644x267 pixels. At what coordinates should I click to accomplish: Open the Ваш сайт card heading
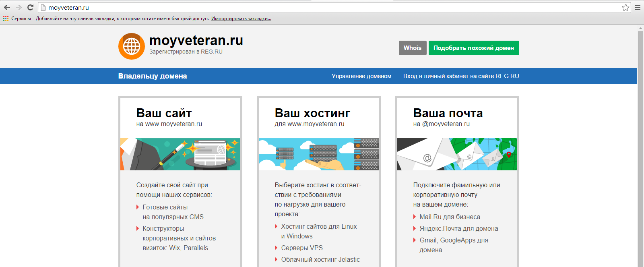click(x=164, y=113)
